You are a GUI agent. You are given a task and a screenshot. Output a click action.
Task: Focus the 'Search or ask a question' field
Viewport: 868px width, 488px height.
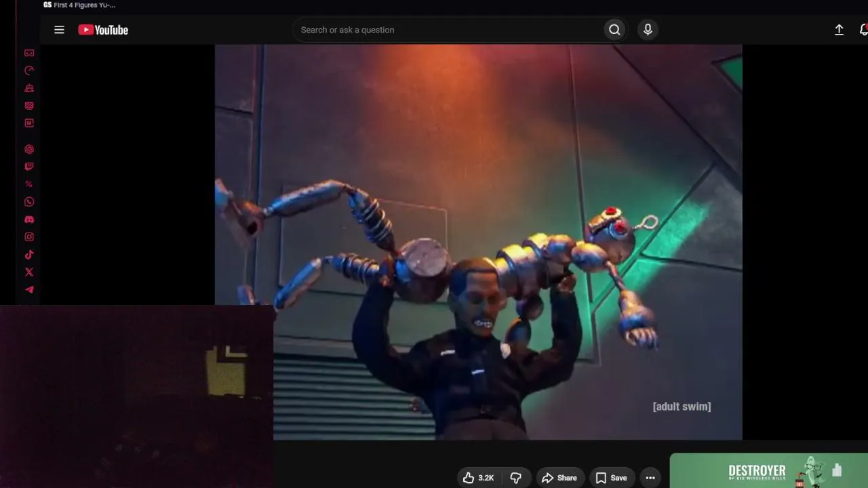pos(448,30)
